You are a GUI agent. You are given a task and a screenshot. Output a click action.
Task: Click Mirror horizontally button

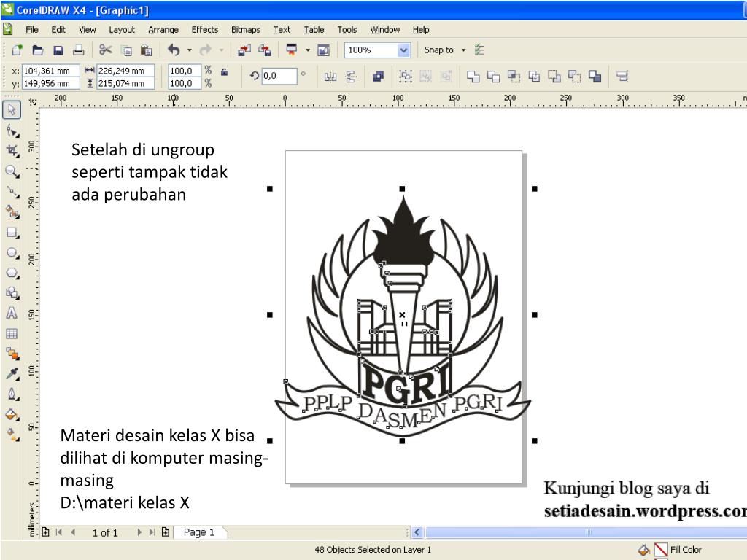coord(330,76)
